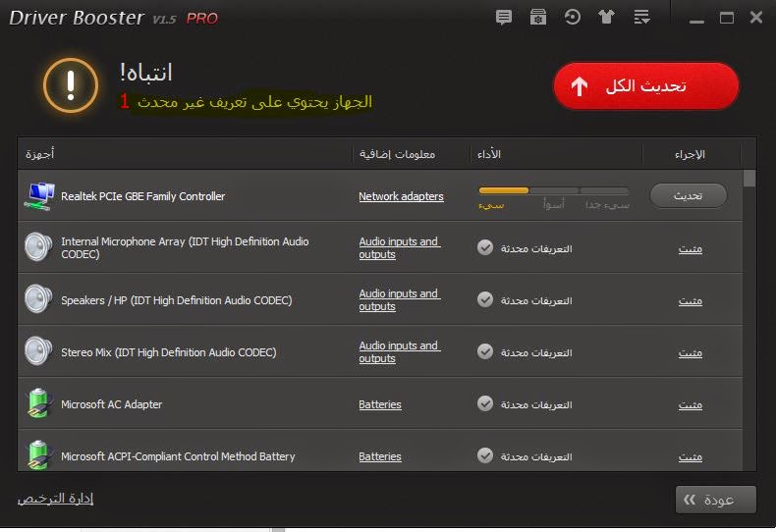This screenshot has height=532, width=776.
Task: Select Realtek PCIe GBE Family Controller text
Action: 143,196
